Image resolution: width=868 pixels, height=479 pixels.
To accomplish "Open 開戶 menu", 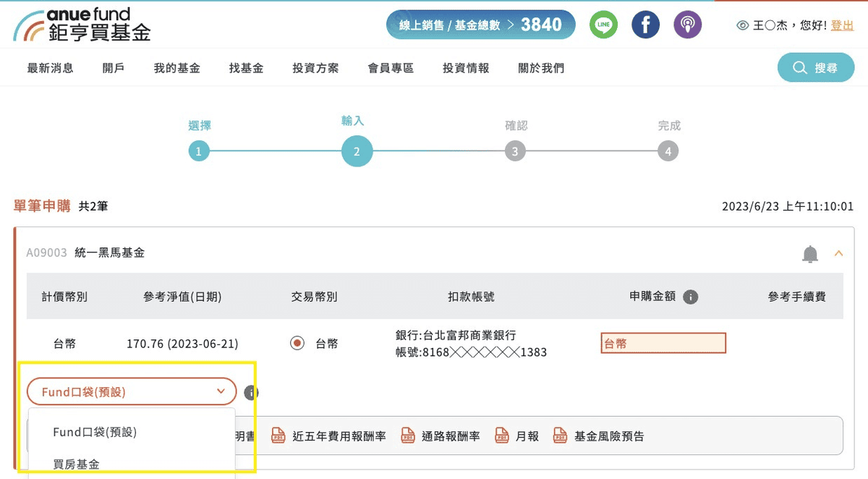I will [114, 68].
